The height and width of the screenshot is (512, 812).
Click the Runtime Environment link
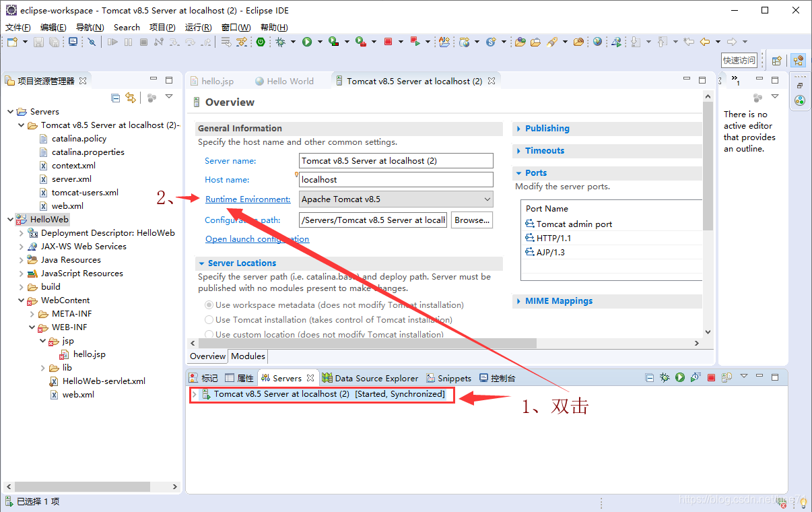(x=248, y=199)
